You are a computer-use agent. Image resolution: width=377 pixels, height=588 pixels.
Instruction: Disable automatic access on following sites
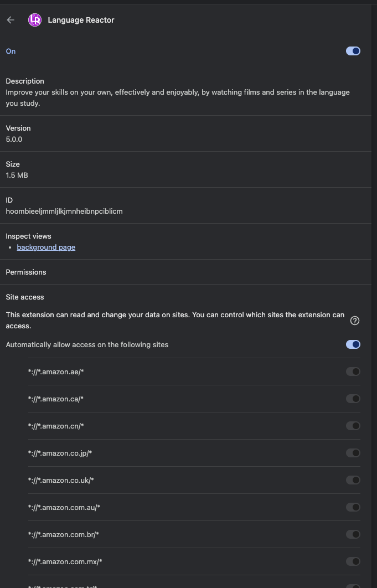pyautogui.click(x=353, y=344)
